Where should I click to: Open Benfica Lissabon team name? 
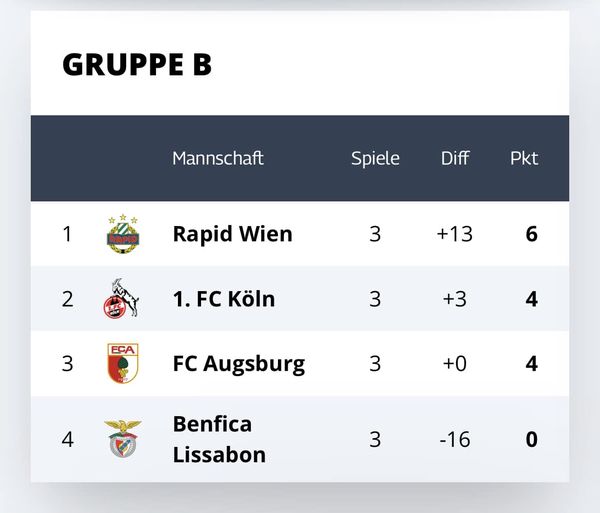(219, 439)
